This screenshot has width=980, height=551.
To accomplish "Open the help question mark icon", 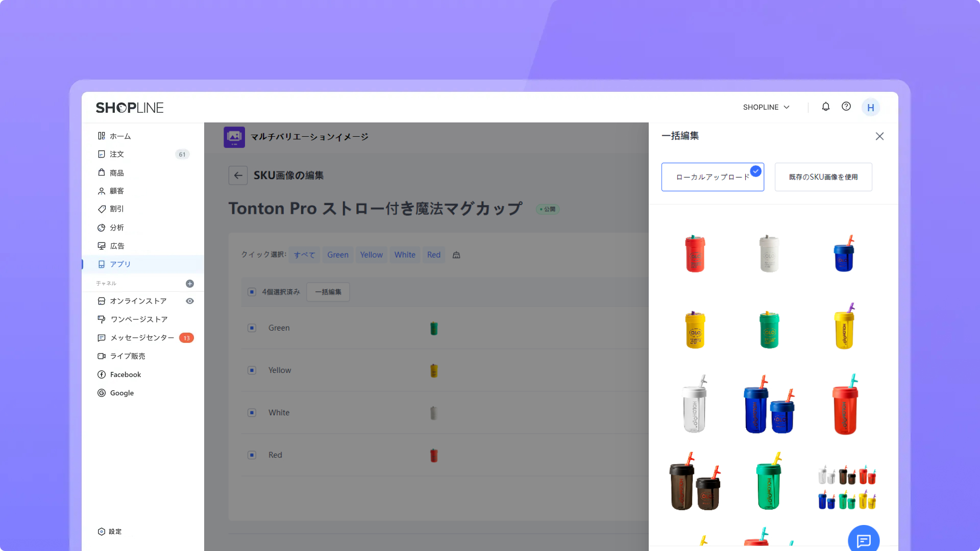I will (846, 107).
